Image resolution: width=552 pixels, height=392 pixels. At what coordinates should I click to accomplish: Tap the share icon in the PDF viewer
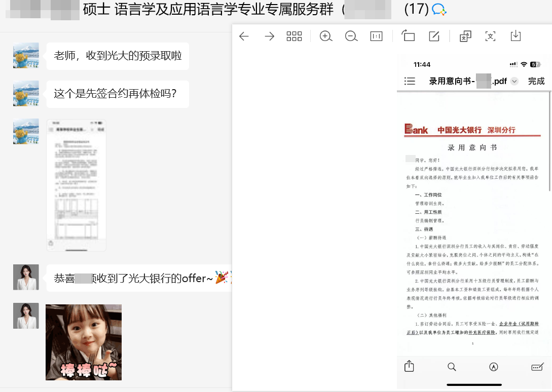pos(410,367)
